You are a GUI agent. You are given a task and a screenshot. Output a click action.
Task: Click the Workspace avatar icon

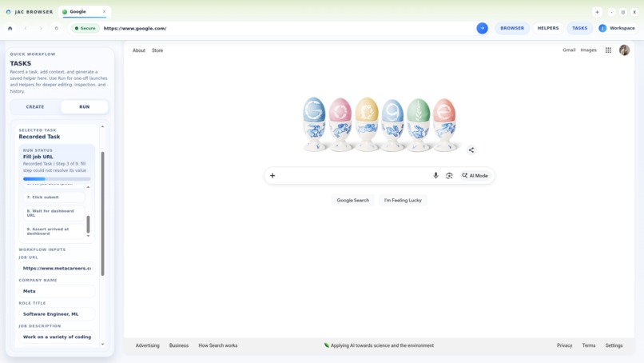click(x=602, y=28)
